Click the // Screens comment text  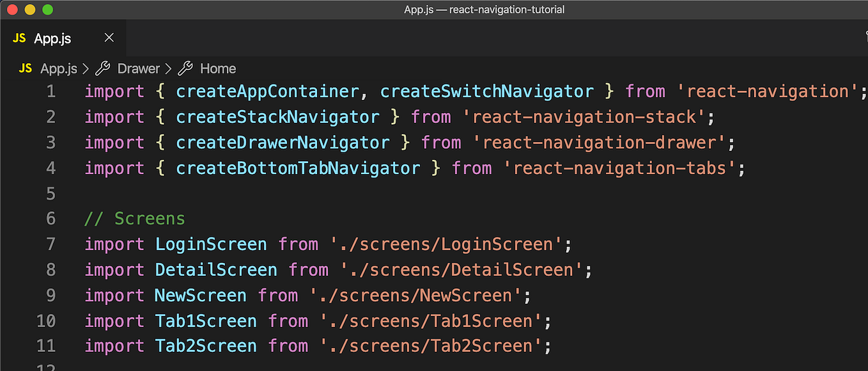coord(134,218)
